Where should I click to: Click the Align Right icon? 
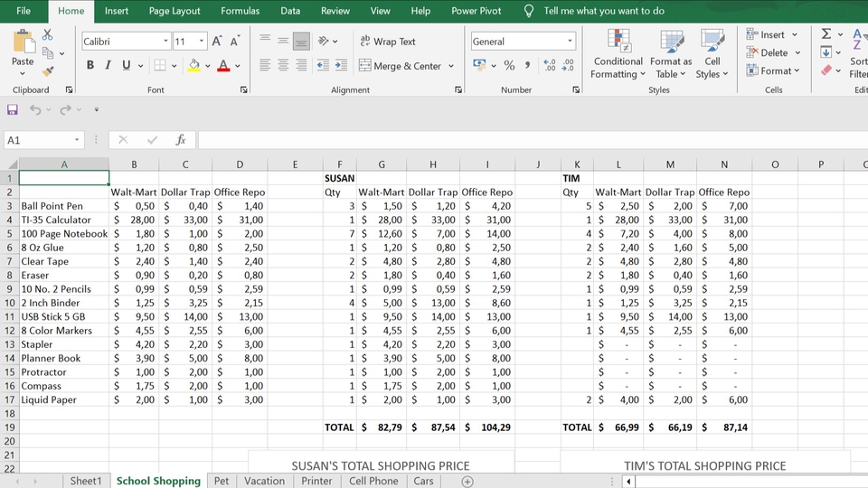pos(301,65)
